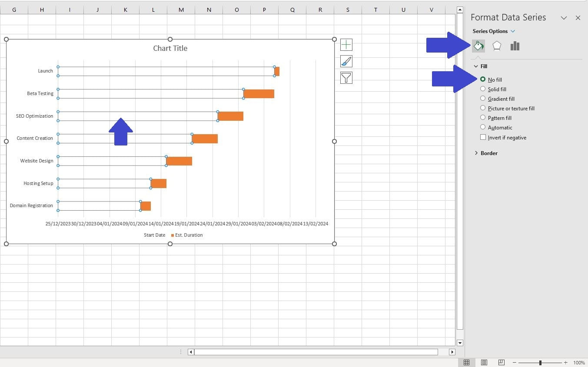Collapse the Fill section
The width and height of the screenshot is (588, 367).
click(476, 66)
